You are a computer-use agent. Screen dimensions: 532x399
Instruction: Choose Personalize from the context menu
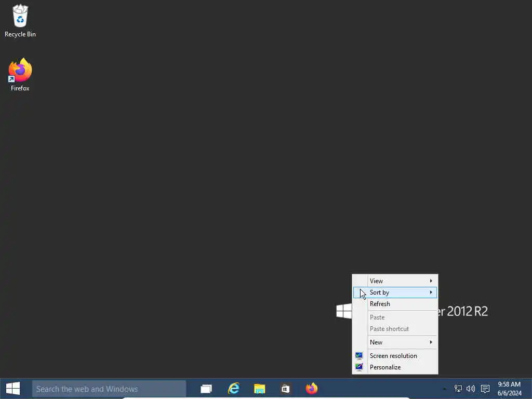point(395,367)
